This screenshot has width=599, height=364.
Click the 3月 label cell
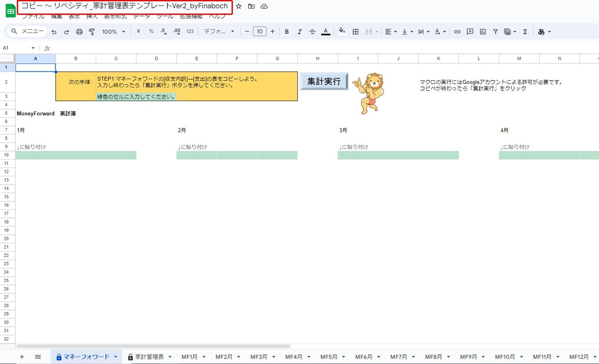pos(343,131)
